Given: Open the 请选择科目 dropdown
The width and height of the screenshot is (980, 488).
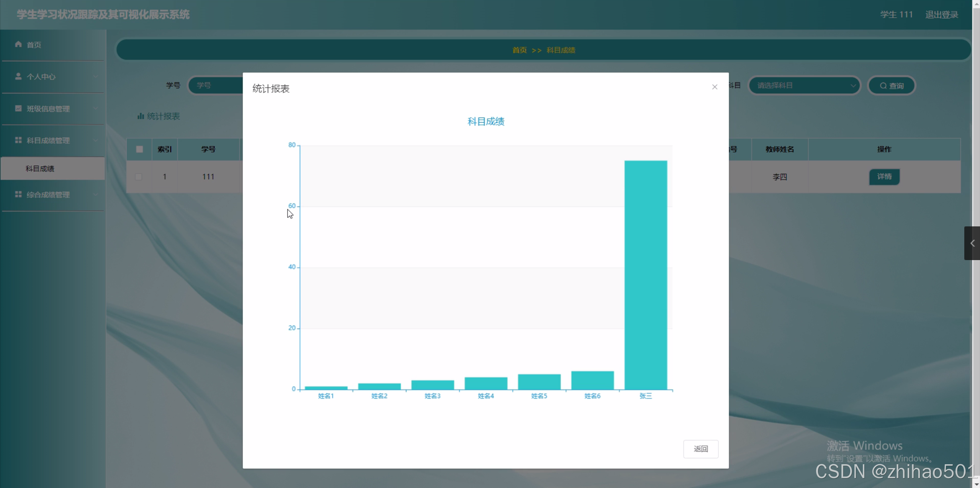Looking at the screenshot, I should tap(804, 85).
